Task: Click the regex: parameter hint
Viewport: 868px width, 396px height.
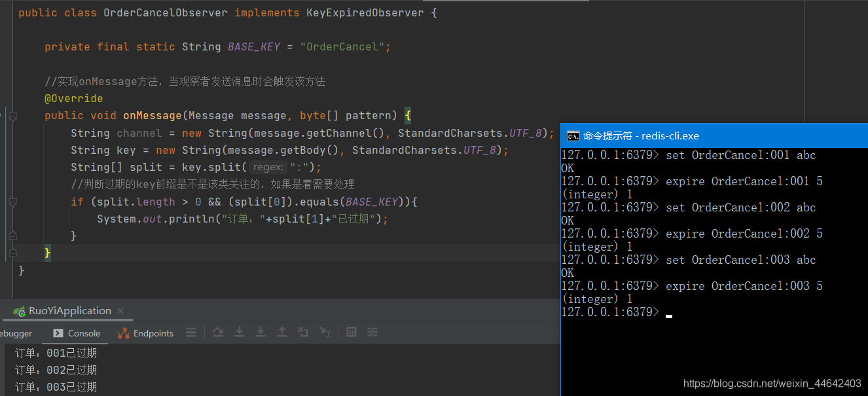Action: [x=269, y=168]
